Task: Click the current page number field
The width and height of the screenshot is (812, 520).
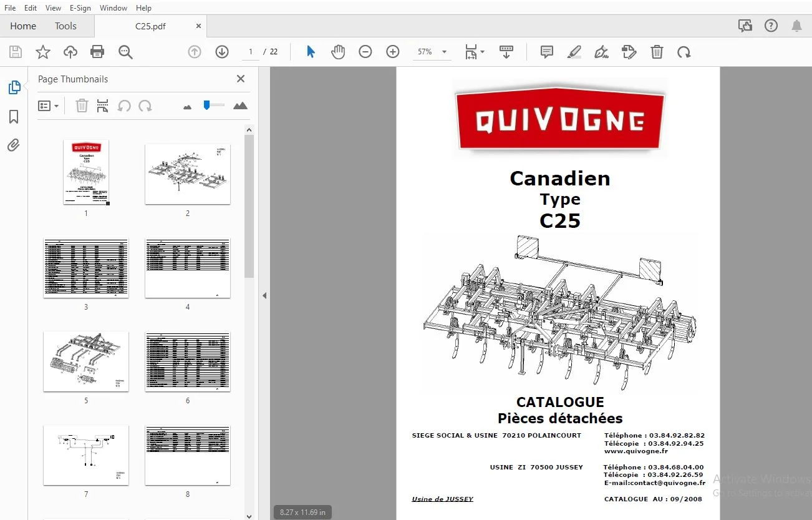Action: (251, 52)
